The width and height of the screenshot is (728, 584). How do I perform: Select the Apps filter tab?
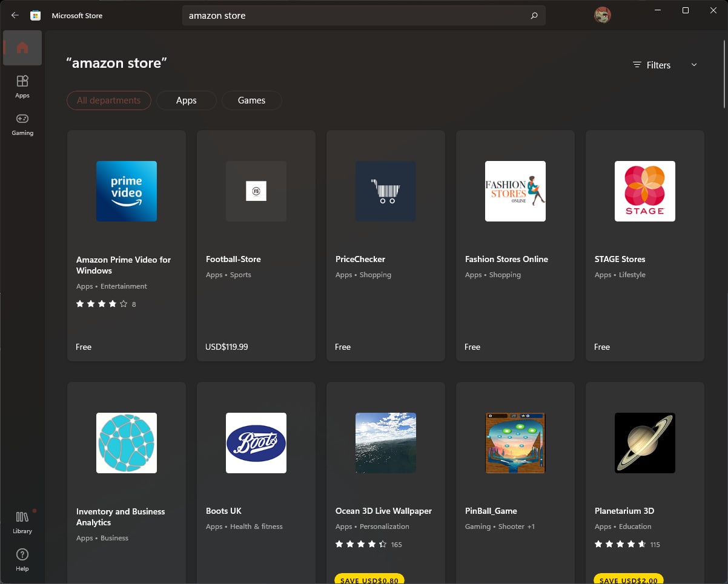point(187,100)
